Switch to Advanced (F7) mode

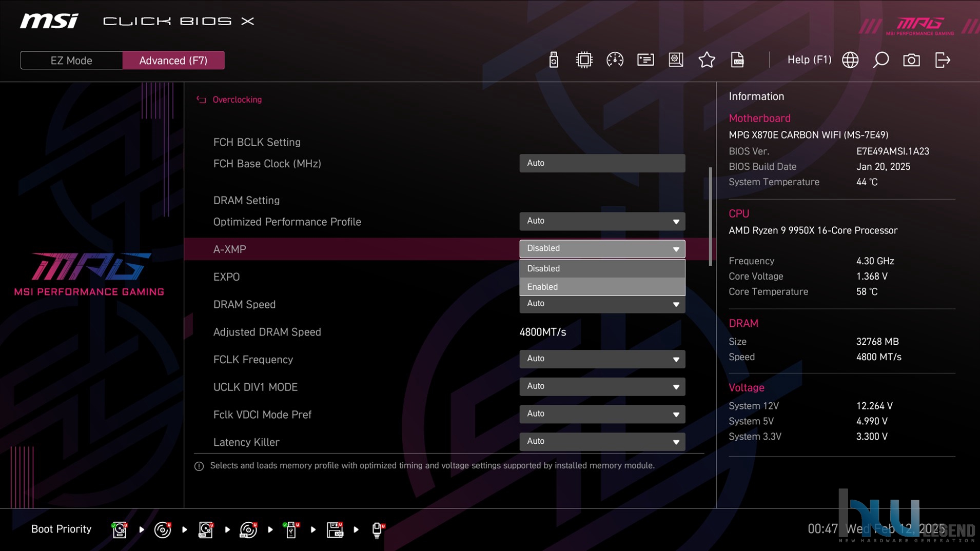click(173, 61)
